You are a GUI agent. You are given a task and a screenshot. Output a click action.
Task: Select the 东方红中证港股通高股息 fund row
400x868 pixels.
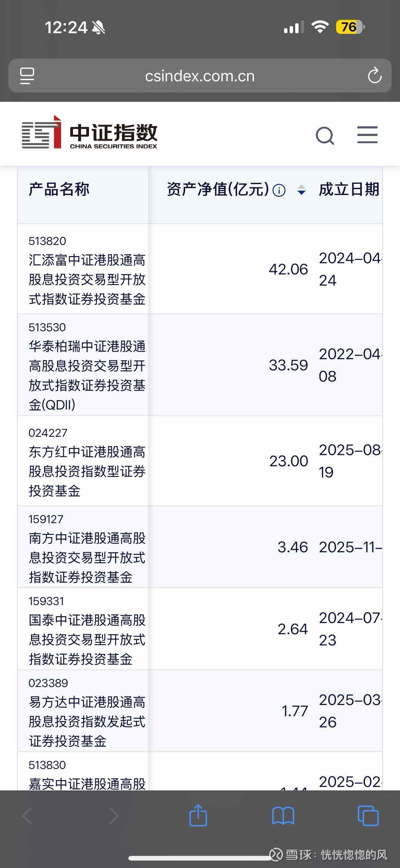point(87,461)
